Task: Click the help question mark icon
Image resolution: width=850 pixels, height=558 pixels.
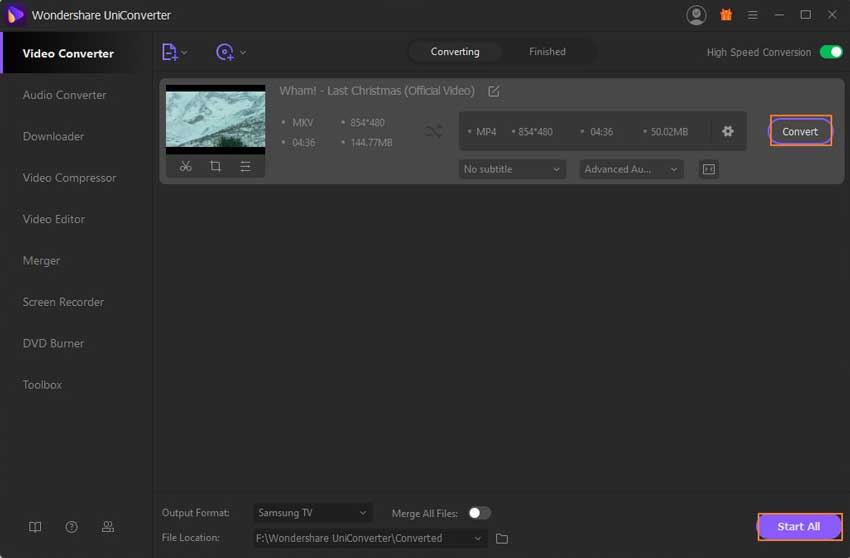Action: (72, 527)
